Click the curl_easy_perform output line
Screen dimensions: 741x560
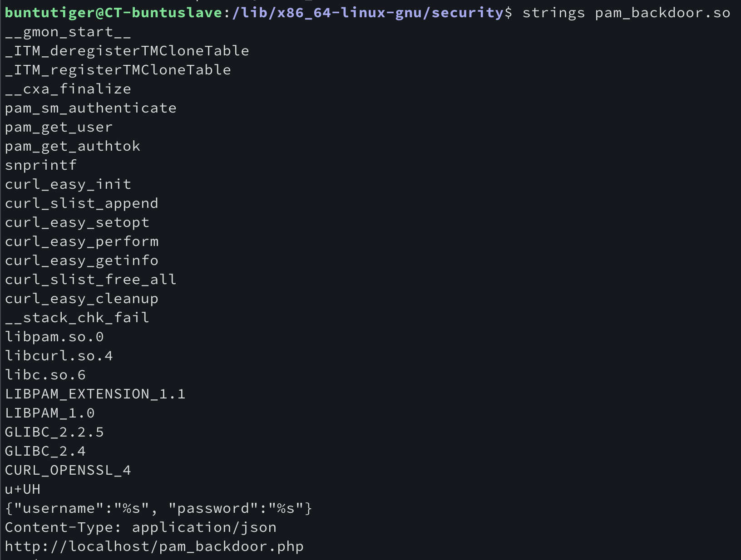tap(82, 241)
